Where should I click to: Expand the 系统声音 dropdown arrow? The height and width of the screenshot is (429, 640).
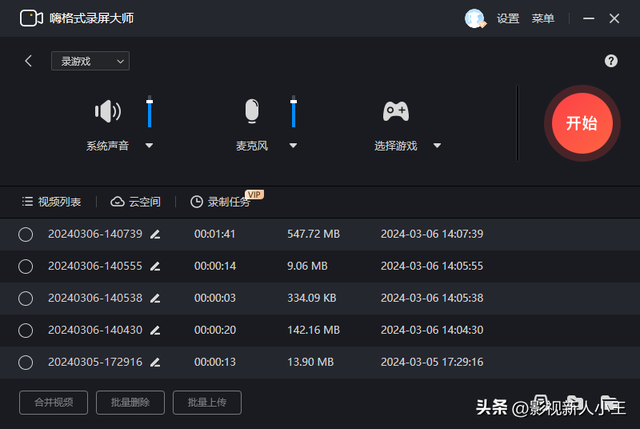coord(149,146)
